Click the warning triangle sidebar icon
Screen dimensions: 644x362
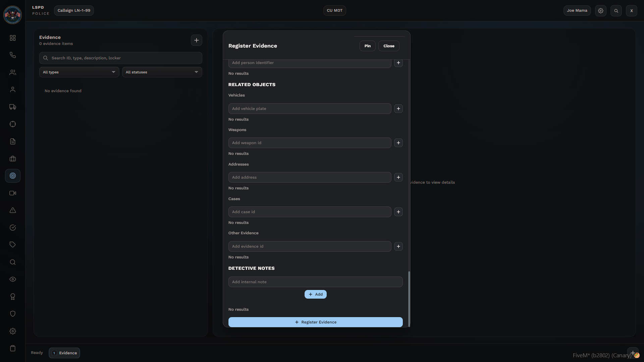[x=13, y=210]
